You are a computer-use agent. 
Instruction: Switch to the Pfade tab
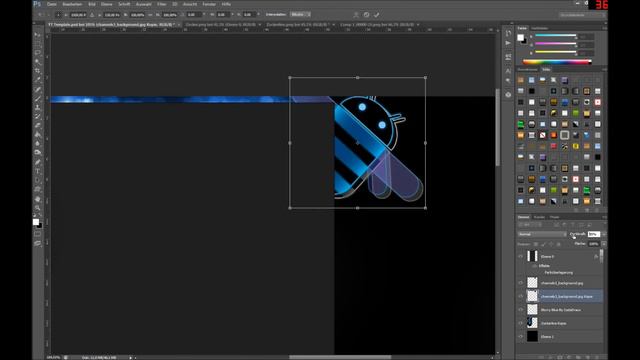coord(554,217)
